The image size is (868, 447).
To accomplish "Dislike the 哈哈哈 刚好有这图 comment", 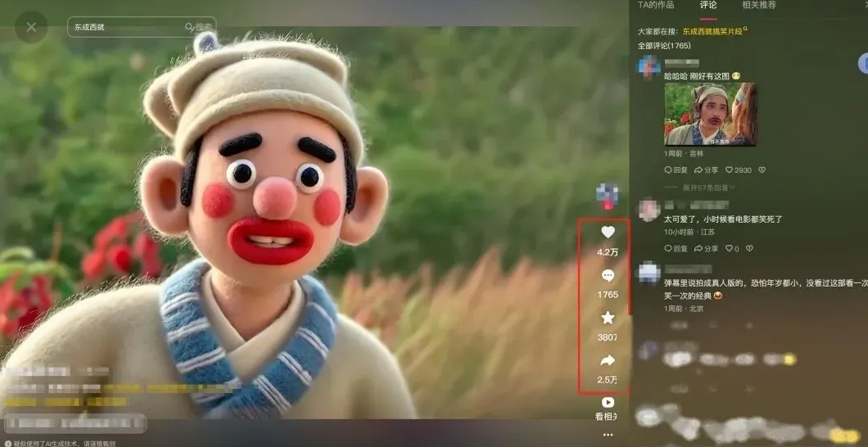I will coord(762,170).
